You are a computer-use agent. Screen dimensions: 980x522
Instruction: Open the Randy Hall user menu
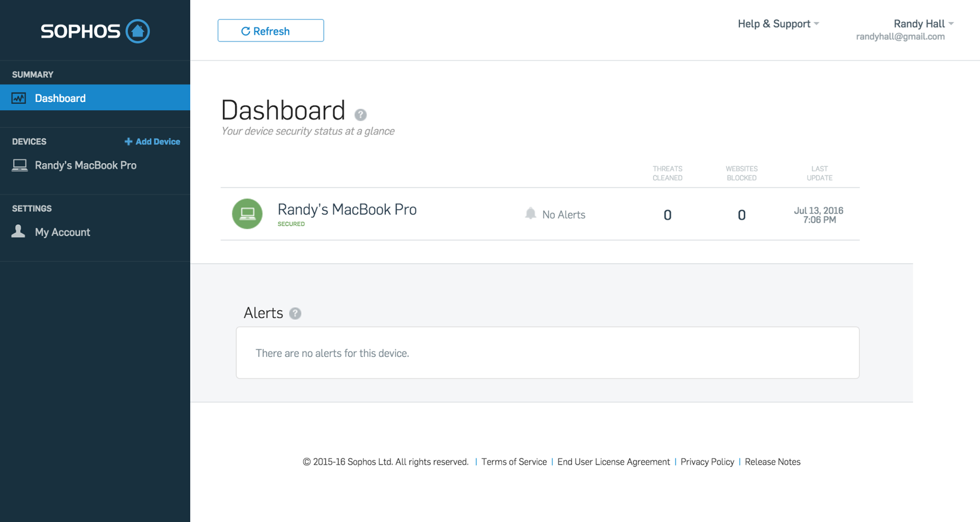pyautogui.click(x=923, y=23)
